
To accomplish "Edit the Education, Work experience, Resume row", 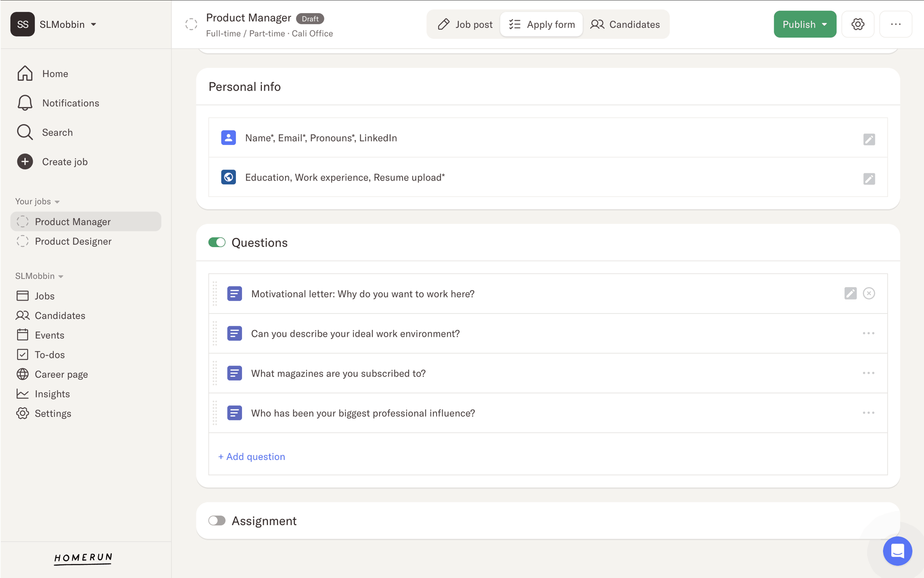I will point(869,179).
